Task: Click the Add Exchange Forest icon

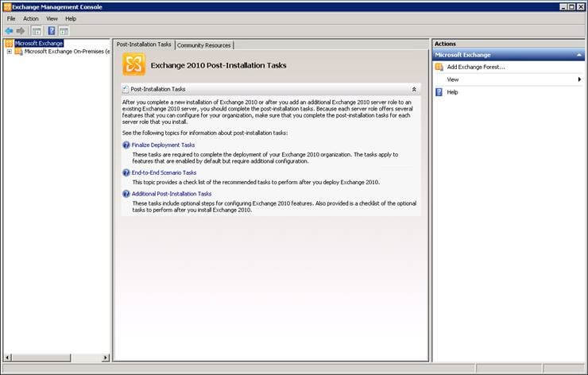Action: pyautogui.click(x=439, y=67)
